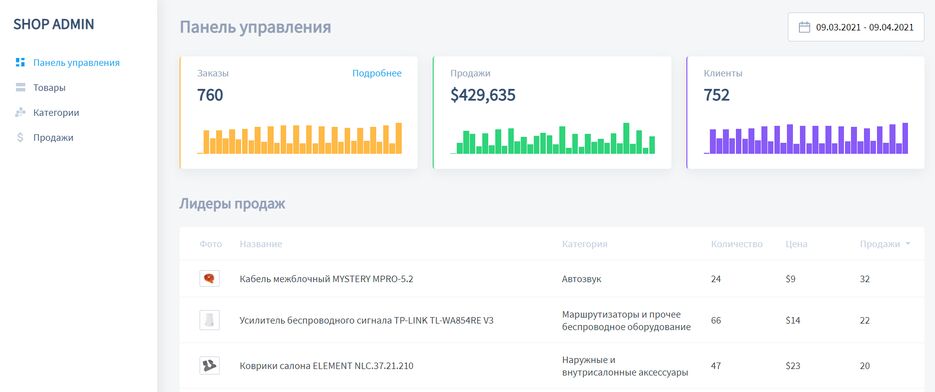Open the TP-LINK TL-WA854RE product thumbnail
Screen dimensions: 935x392
pos(209,320)
